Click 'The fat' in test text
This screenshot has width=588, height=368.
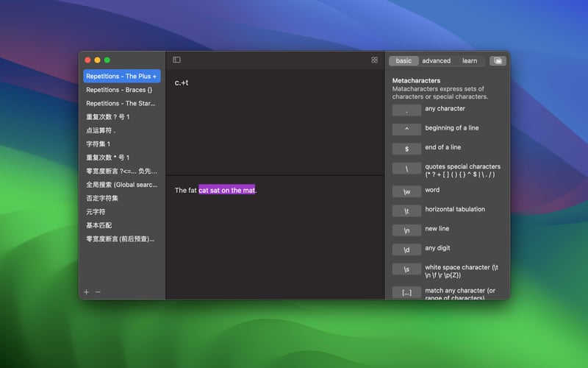tap(186, 191)
